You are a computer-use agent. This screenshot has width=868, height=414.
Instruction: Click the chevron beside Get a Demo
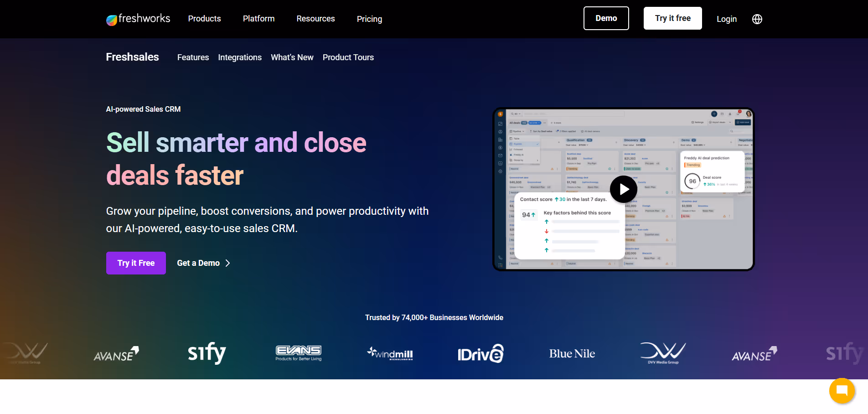pos(227,263)
